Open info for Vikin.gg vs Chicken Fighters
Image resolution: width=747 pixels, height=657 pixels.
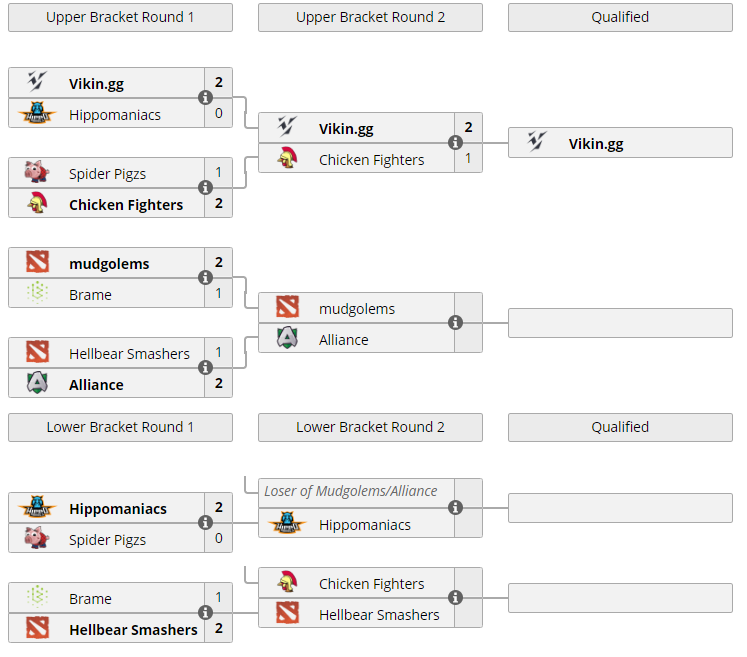point(456,143)
